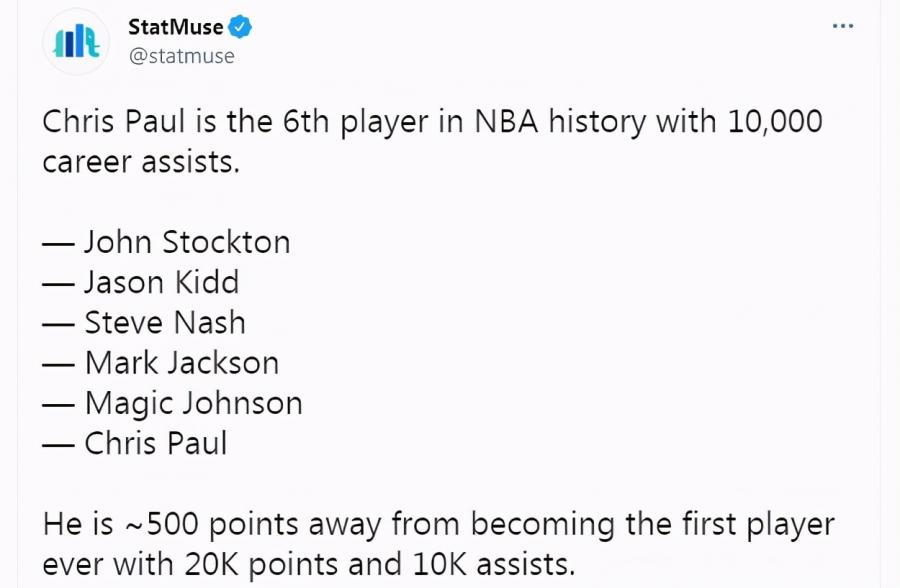
Task: Click the StatMuse profile avatar logo
Action: point(76,41)
